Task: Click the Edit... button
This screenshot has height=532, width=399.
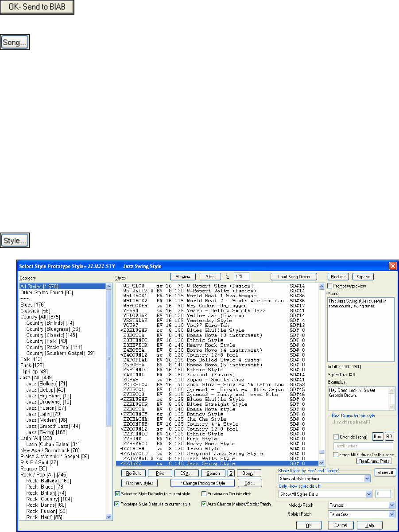Action: click(250, 483)
